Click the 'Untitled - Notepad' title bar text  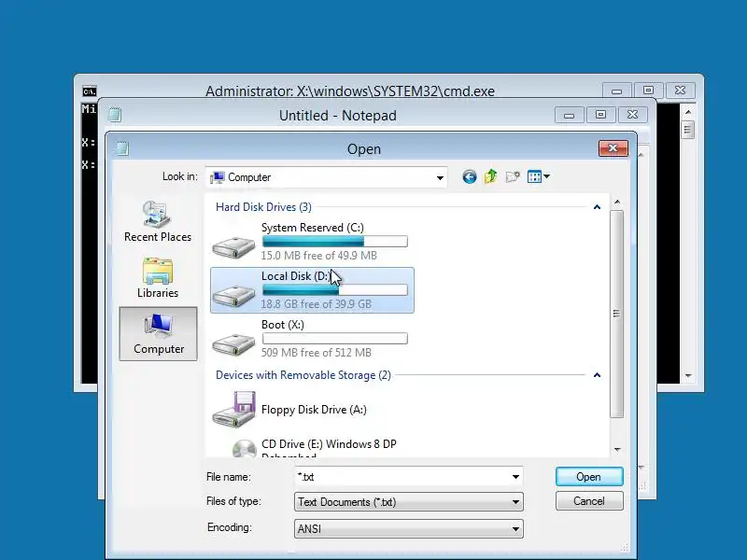tap(338, 115)
